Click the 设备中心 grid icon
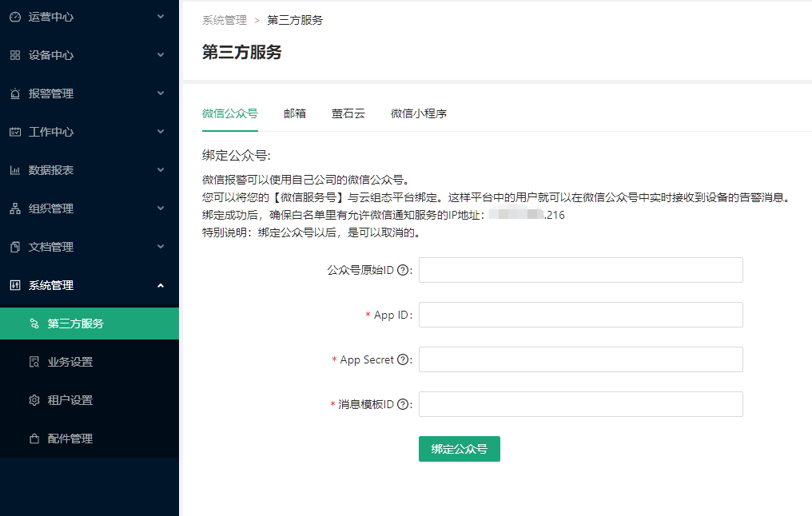This screenshot has width=812, height=516. point(14,55)
